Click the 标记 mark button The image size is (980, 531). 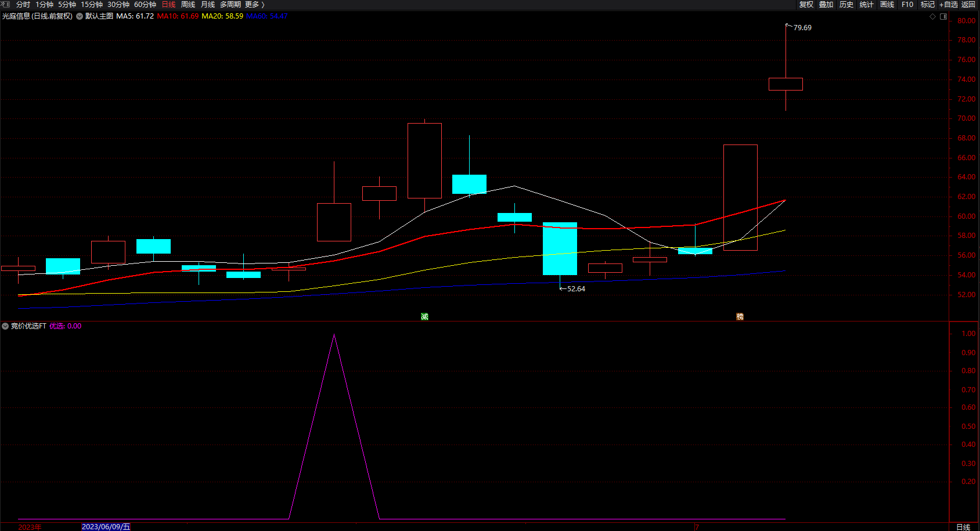tap(928, 5)
